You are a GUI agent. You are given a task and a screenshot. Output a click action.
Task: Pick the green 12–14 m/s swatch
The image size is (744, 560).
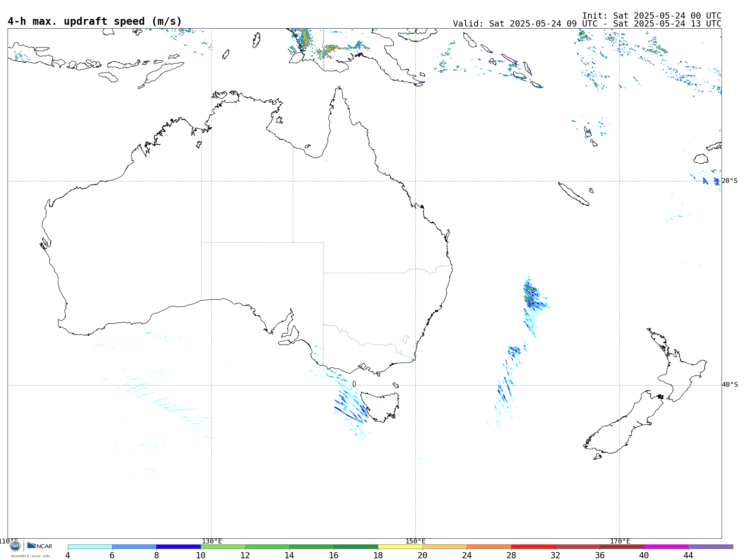pyautogui.click(x=267, y=547)
